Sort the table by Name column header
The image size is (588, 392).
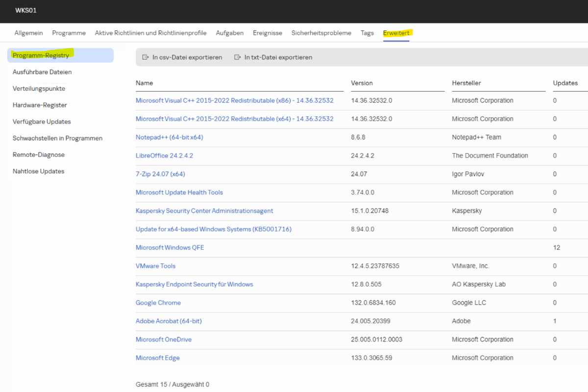145,83
